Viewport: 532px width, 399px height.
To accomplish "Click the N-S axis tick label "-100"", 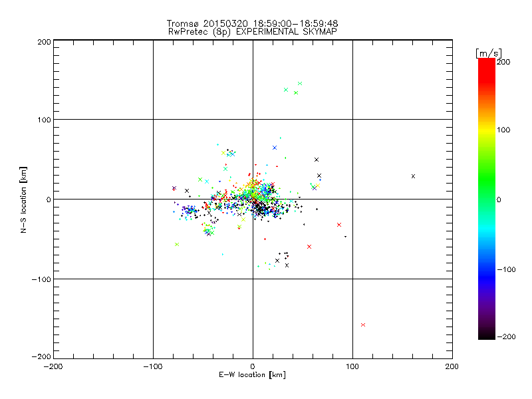I will tap(41, 279).
